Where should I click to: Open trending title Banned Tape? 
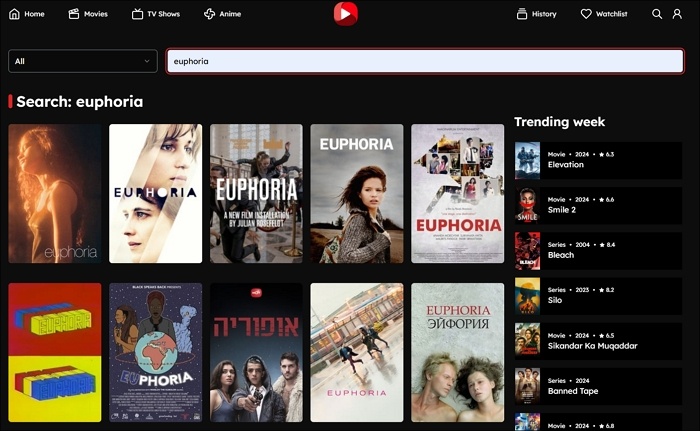point(573,391)
